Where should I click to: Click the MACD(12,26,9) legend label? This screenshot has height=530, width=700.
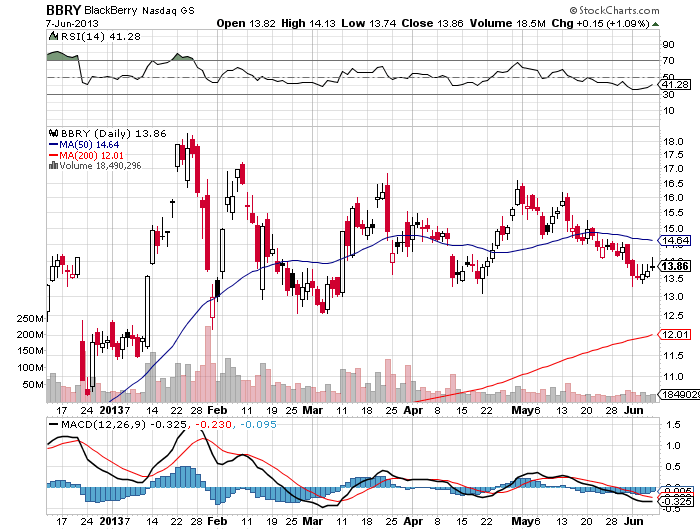103,425
